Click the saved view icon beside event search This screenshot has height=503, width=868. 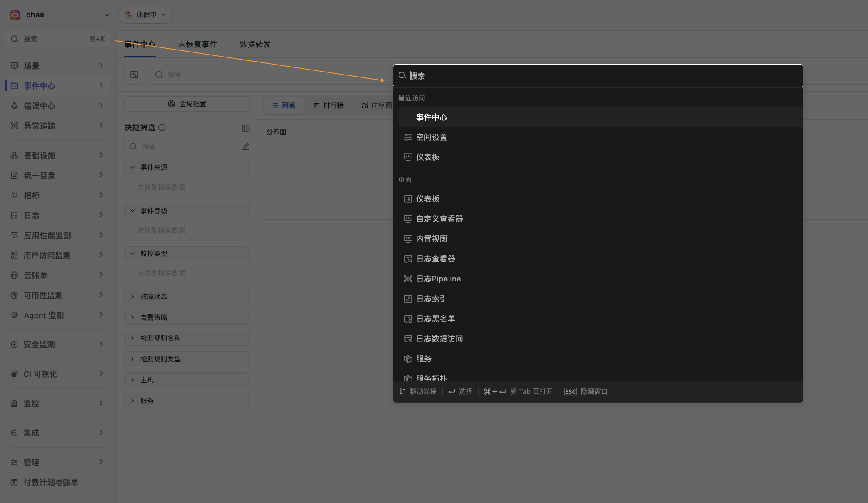click(134, 75)
